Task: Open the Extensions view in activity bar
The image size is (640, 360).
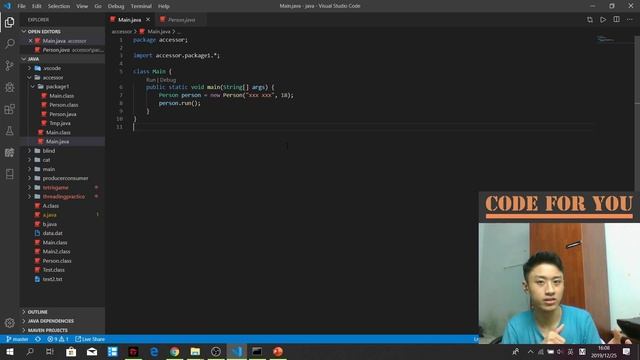Action: (9, 109)
